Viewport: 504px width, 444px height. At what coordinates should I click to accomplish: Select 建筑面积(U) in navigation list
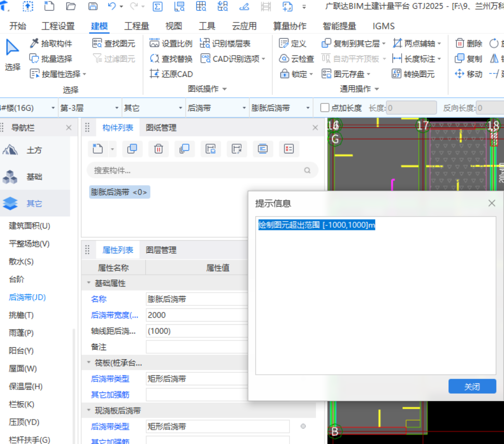click(30, 226)
